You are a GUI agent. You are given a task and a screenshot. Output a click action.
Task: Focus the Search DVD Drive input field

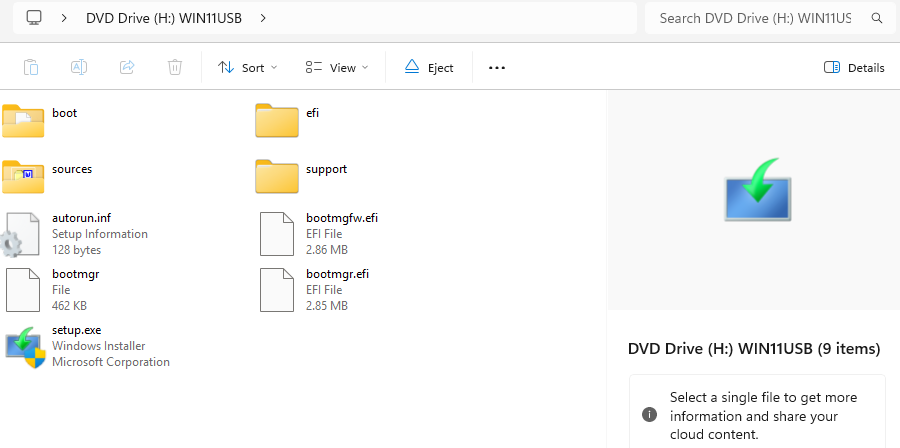tap(755, 18)
